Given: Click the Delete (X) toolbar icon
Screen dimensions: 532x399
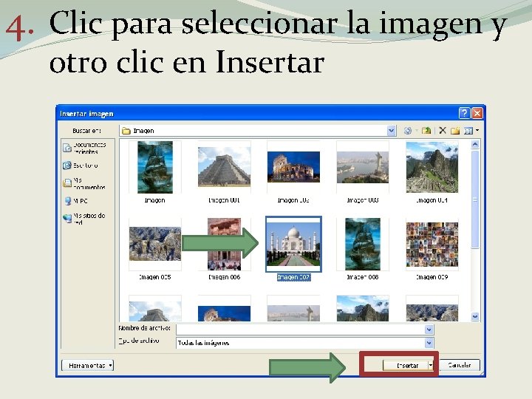Looking at the screenshot, I should 443,130.
